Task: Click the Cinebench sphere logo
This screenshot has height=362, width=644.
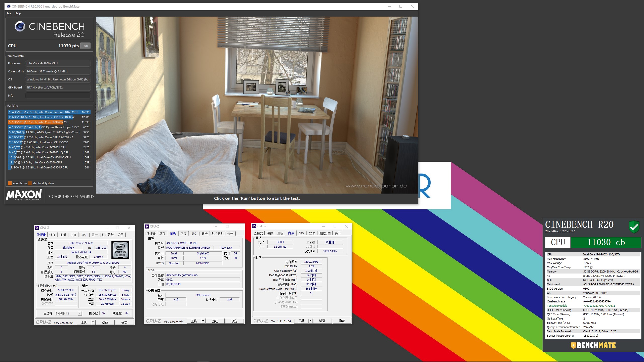Action: tap(20, 26)
